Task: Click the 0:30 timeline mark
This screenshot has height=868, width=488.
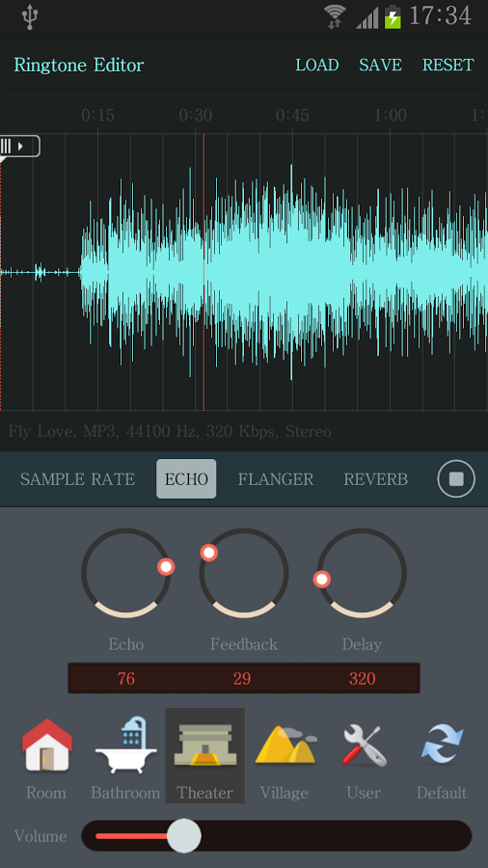Action: click(196, 115)
